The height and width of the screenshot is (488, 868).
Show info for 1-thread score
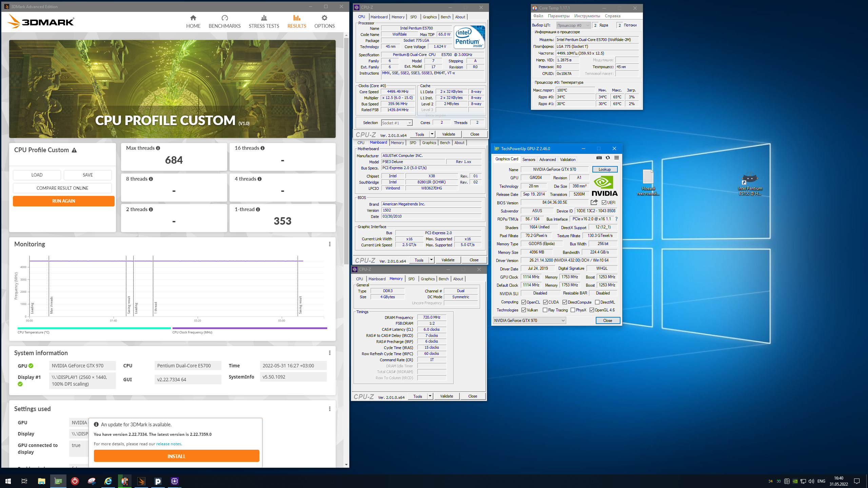pyautogui.click(x=258, y=209)
